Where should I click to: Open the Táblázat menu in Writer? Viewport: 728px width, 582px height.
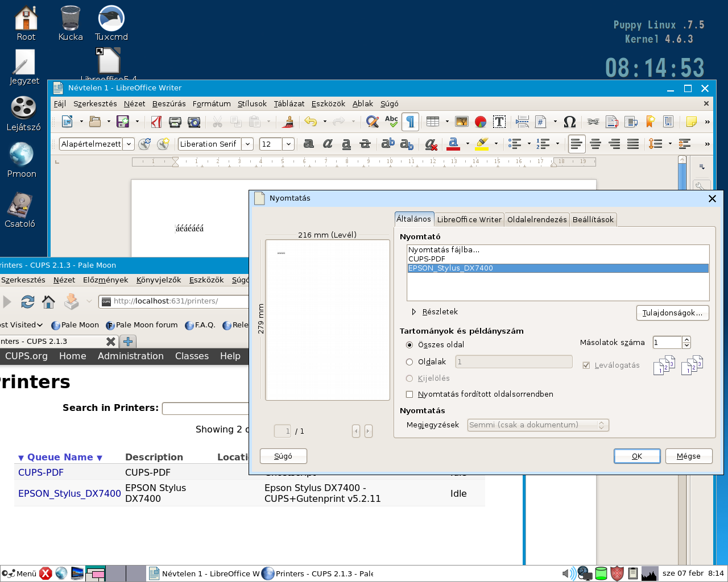coord(289,104)
